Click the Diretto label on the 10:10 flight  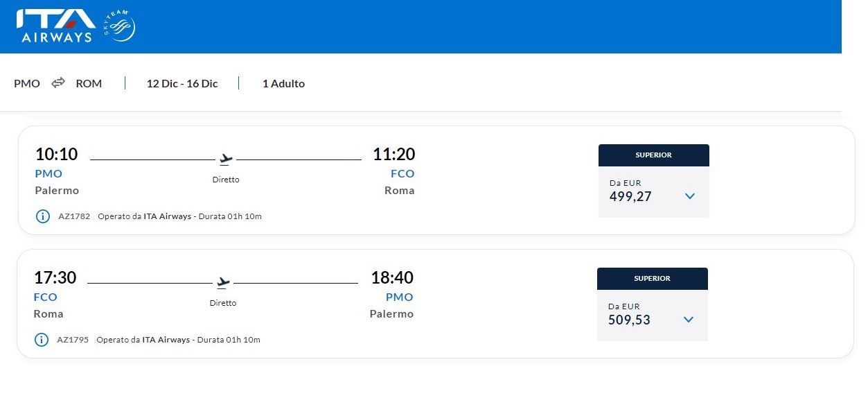coord(226,180)
